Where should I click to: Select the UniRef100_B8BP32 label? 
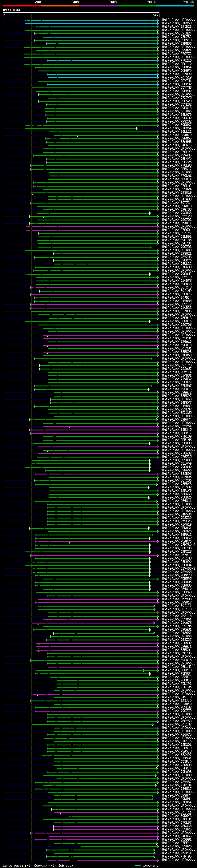pos(177,84)
